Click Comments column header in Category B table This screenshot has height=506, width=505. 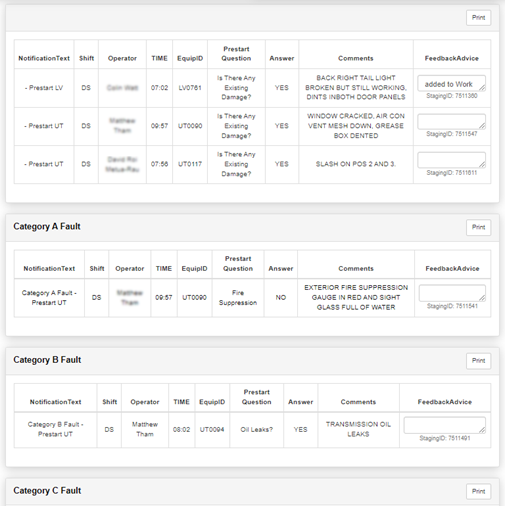[358, 402]
